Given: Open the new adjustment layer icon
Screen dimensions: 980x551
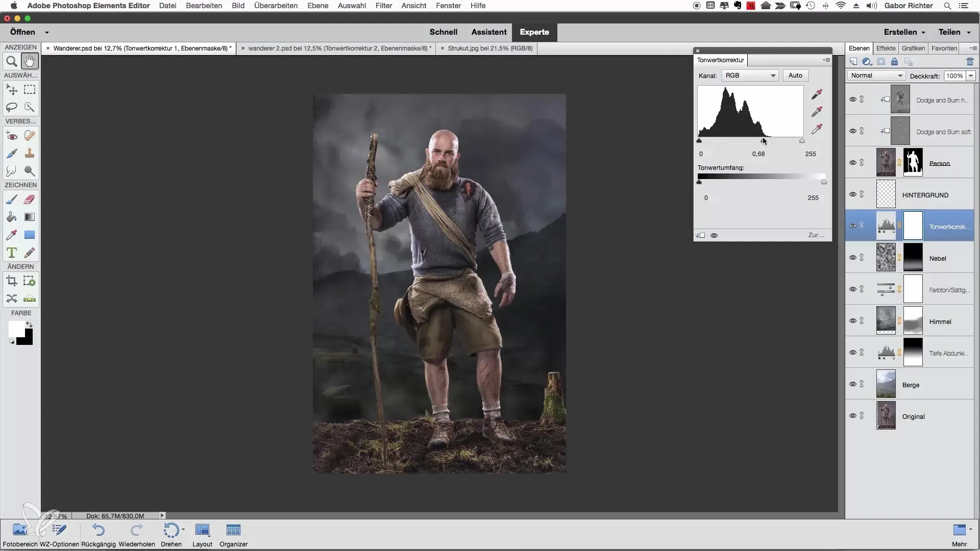Looking at the screenshot, I should pos(867,62).
